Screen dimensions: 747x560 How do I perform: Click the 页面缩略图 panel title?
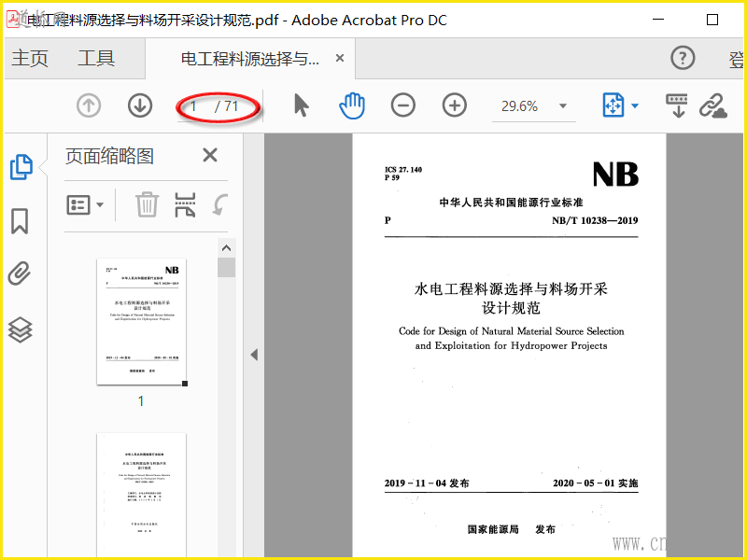pyautogui.click(x=109, y=156)
